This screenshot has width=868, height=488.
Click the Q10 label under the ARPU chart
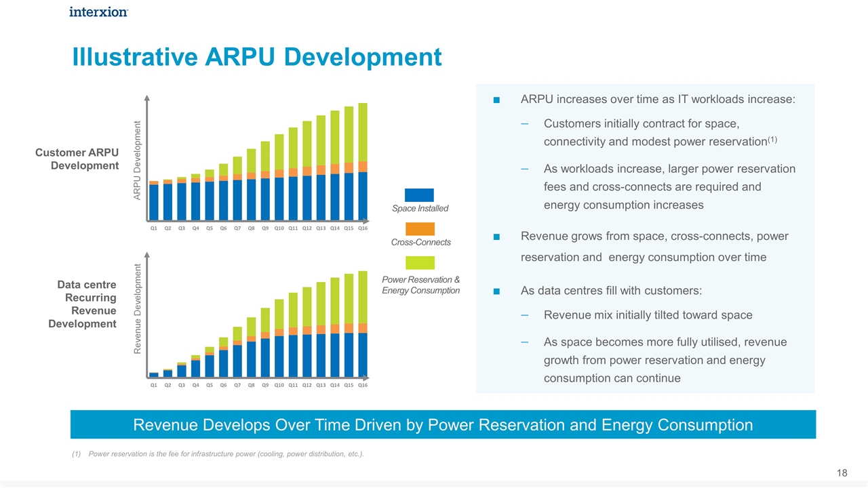pyautogui.click(x=279, y=228)
